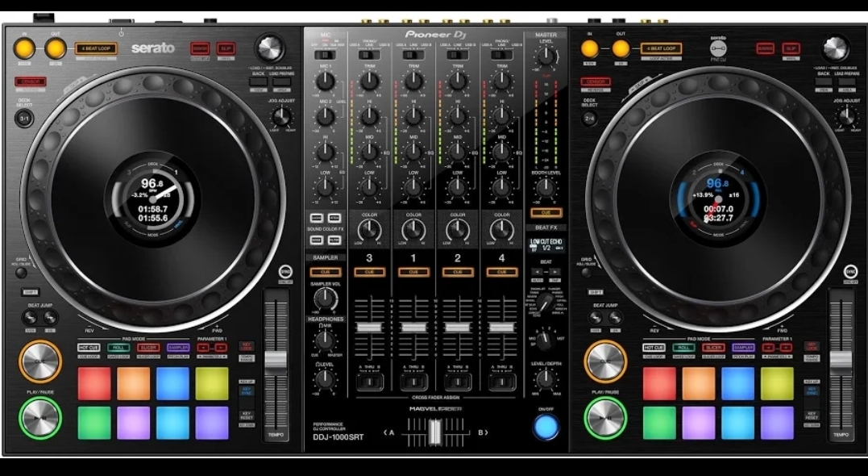Flip channel 4 input selector switch
Viewport: 868px width, 476px height.
(501, 55)
